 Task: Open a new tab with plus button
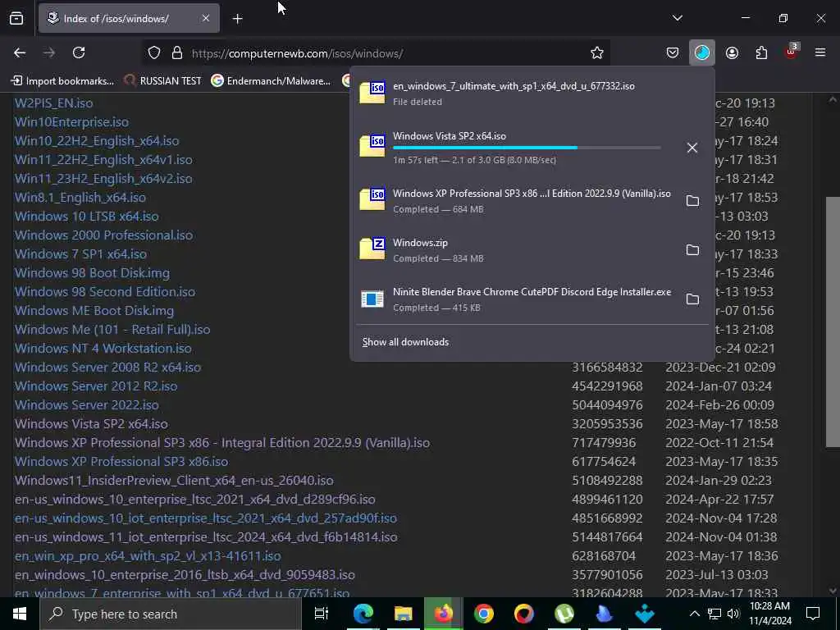pos(237,19)
